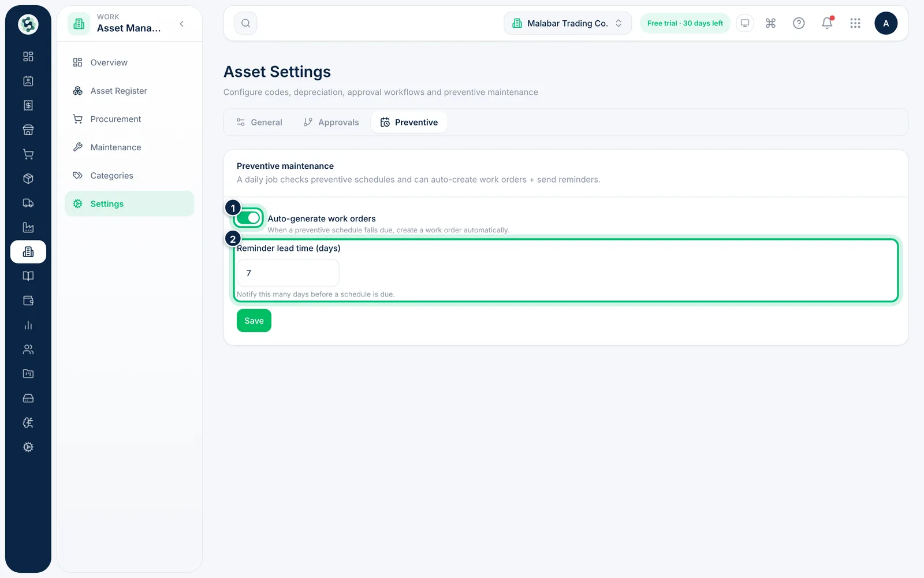Image resolution: width=924 pixels, height=578 pixels.
Task: Open the storefront icon in dark sidebar
Action: tap(28, 130)
